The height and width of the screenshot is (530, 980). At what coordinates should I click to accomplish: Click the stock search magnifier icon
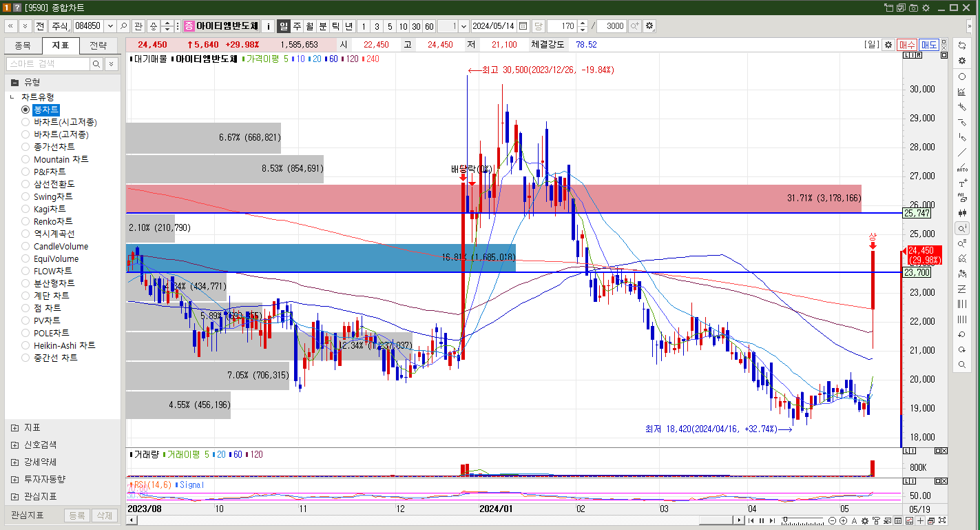tap(123, 26)
